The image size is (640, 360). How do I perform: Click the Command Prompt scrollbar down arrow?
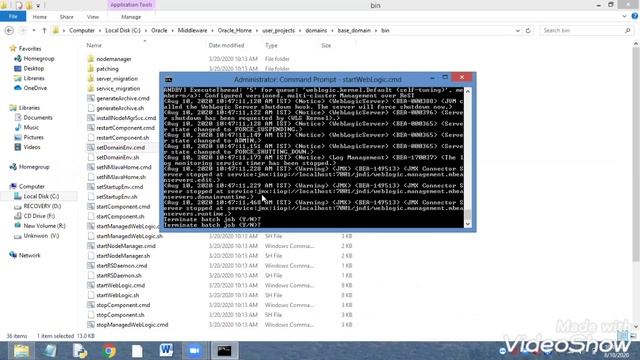tap(468, 224)
